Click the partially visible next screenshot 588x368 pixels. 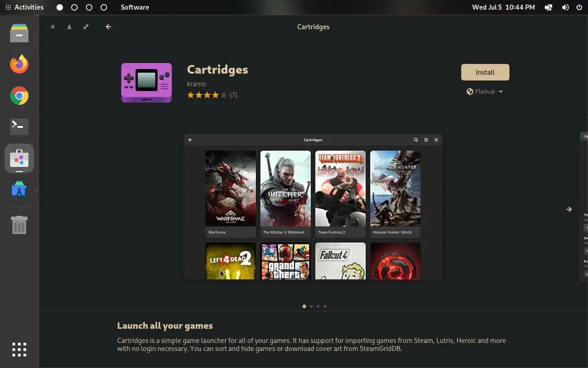click(x=584, y=206)
